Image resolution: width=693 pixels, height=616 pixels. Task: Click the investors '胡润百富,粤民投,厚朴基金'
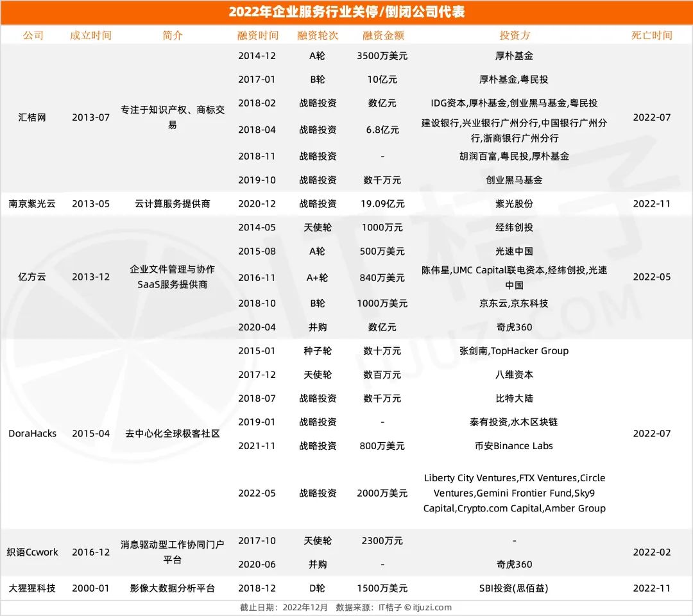click(514, 157)
